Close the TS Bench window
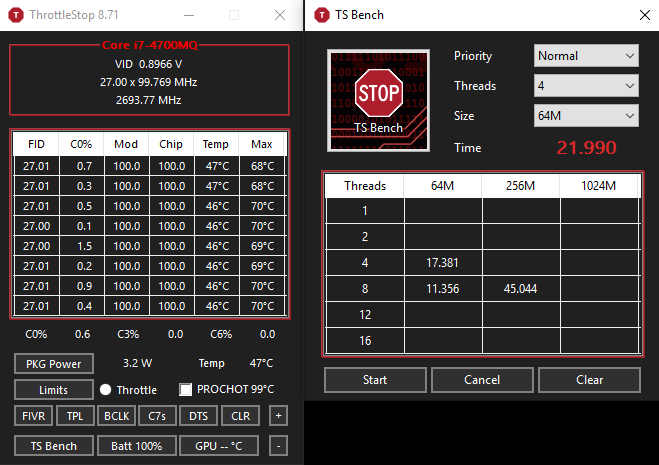This screenshot has height=465, width=659. click(x=645, y=15)
